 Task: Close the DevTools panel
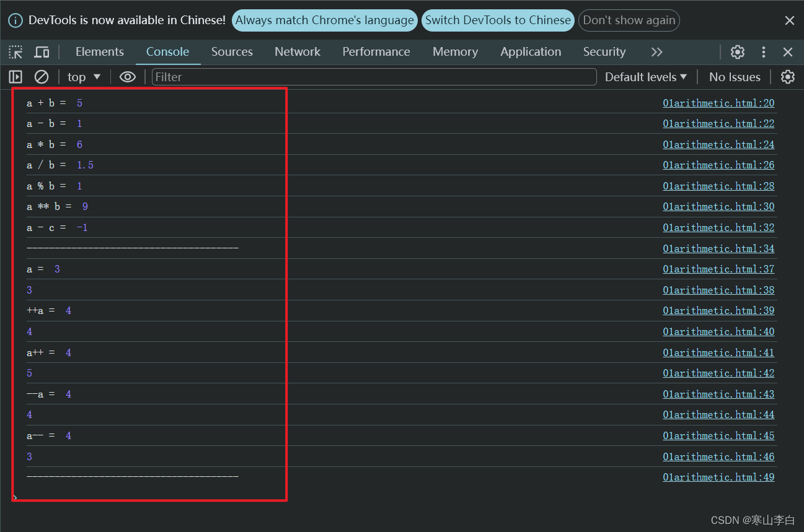[788, 52]
